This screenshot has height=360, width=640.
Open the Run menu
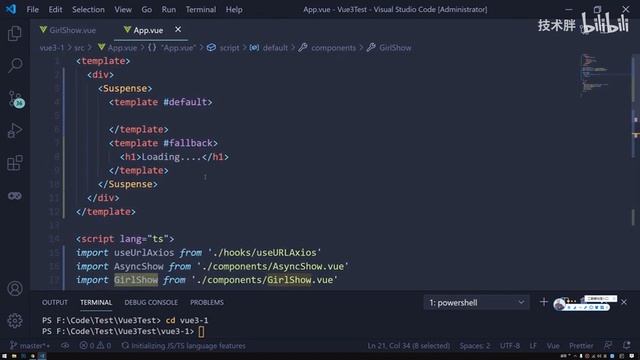(x=169, y=9)
